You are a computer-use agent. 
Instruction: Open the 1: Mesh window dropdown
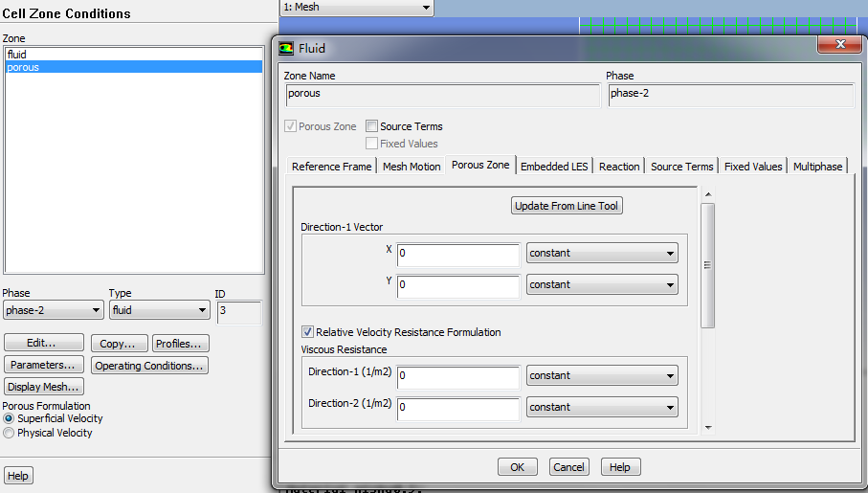(x=356, y=8)
